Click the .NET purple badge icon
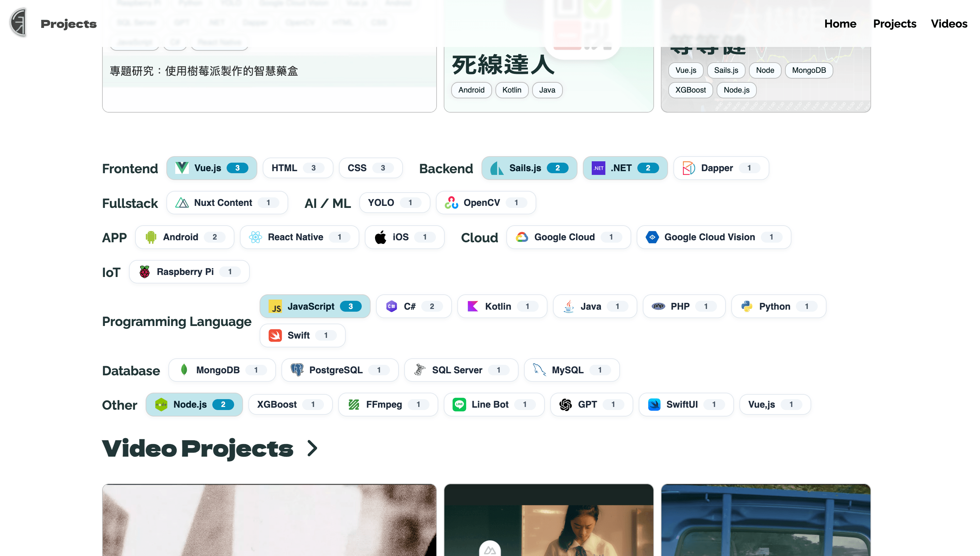 (x=598, y=168)
